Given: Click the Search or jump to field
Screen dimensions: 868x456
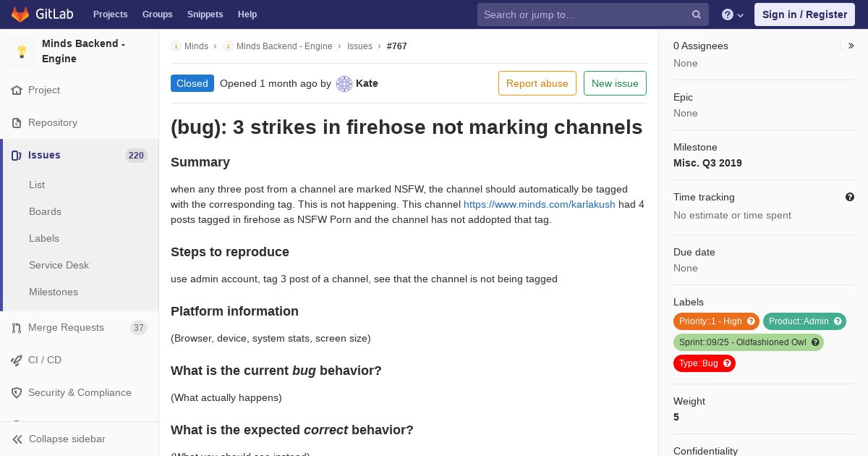Looking at the screenshot, I should coord(592,14).
